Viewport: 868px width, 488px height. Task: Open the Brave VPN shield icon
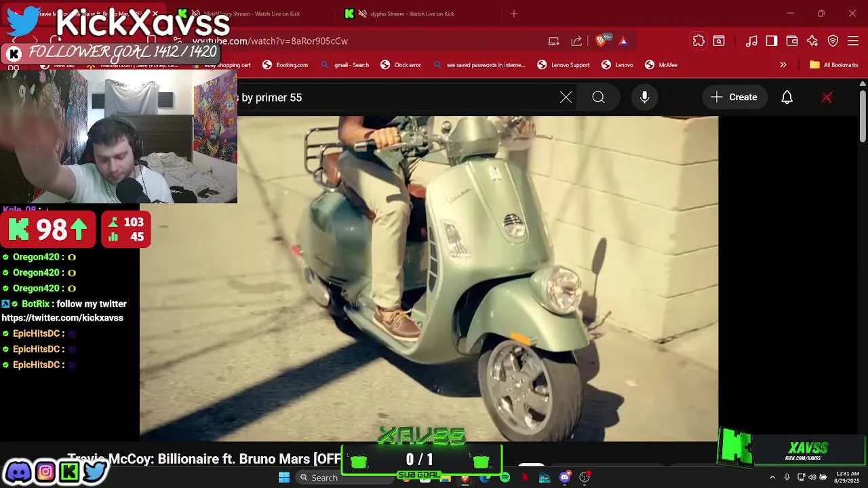click(x=833, y=41)
